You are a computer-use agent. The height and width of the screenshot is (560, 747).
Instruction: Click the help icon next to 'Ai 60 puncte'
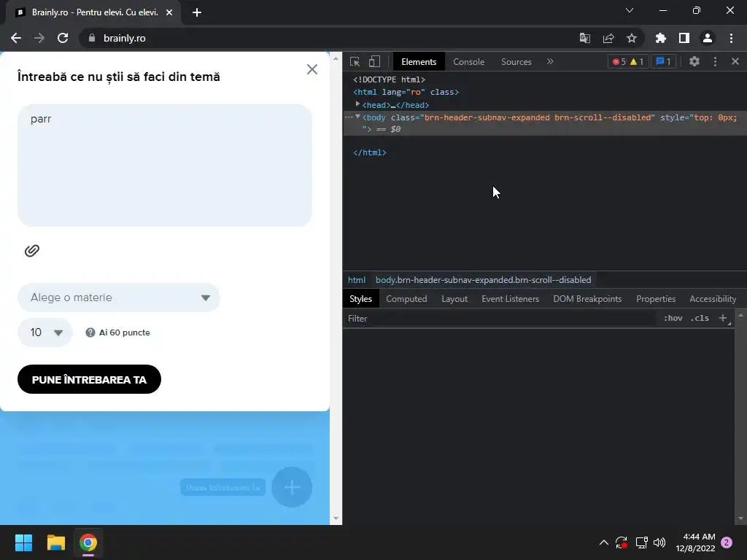coord(90,332)
